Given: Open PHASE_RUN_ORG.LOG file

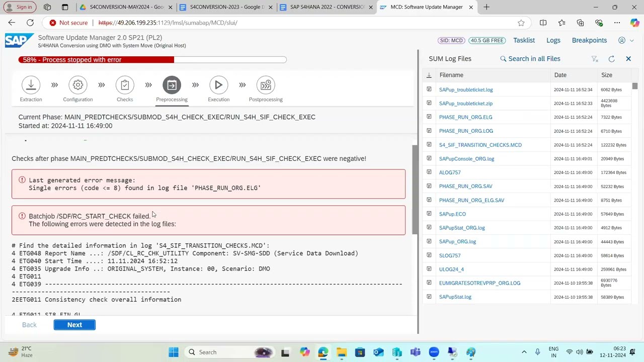Looking at the screenshot, I should [x=466, y=131].
